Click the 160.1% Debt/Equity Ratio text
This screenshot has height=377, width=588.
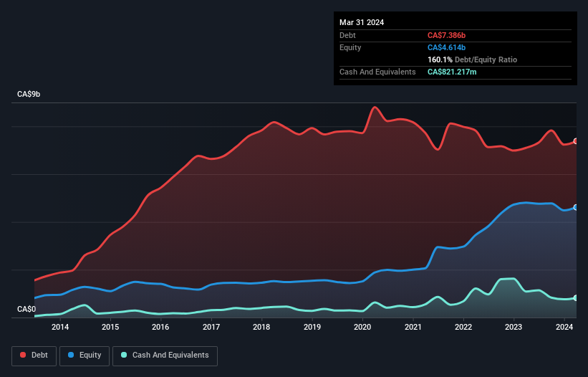pos(472,59)
